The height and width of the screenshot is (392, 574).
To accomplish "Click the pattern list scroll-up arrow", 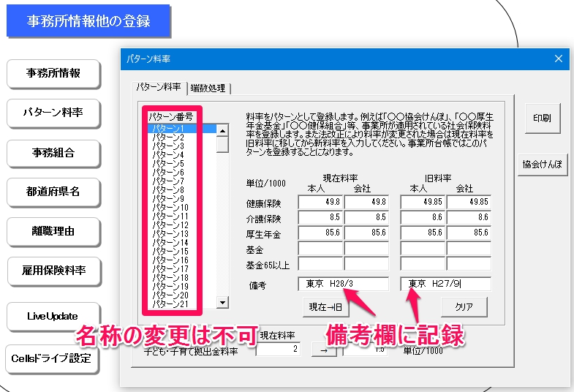I will tap(222, 130).
